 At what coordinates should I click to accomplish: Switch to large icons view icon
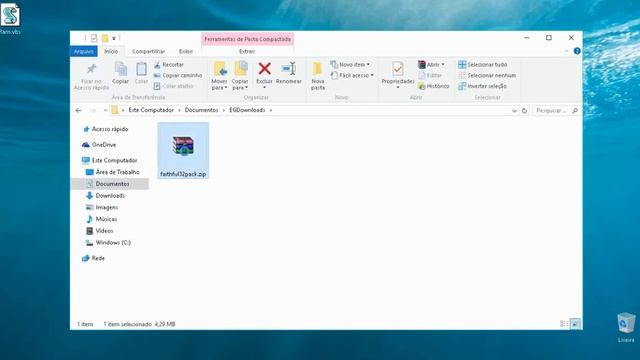click(x=575, y=324)
